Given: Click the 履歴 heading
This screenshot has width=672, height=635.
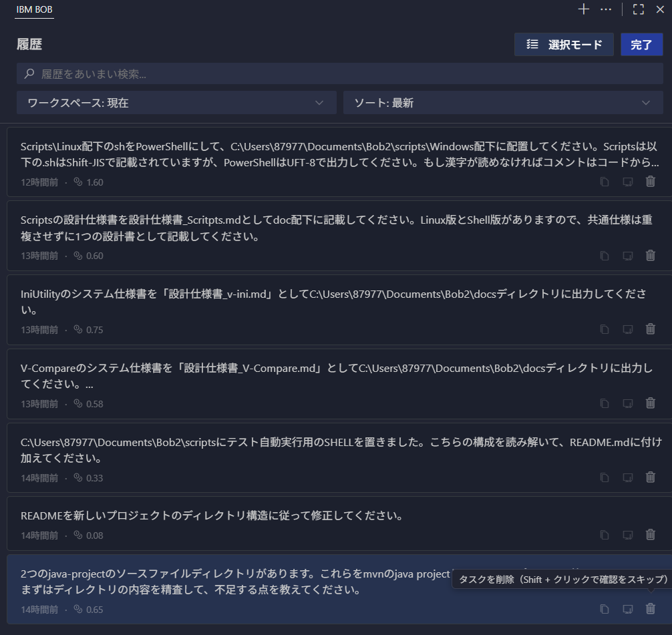Looking at the screenshot, I should (29, 44).
